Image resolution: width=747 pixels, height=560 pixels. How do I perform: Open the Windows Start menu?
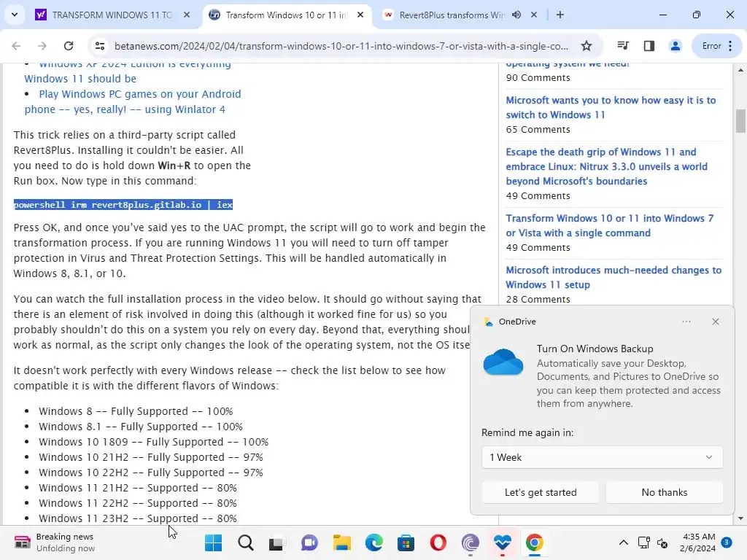click(x=213, y=542)
